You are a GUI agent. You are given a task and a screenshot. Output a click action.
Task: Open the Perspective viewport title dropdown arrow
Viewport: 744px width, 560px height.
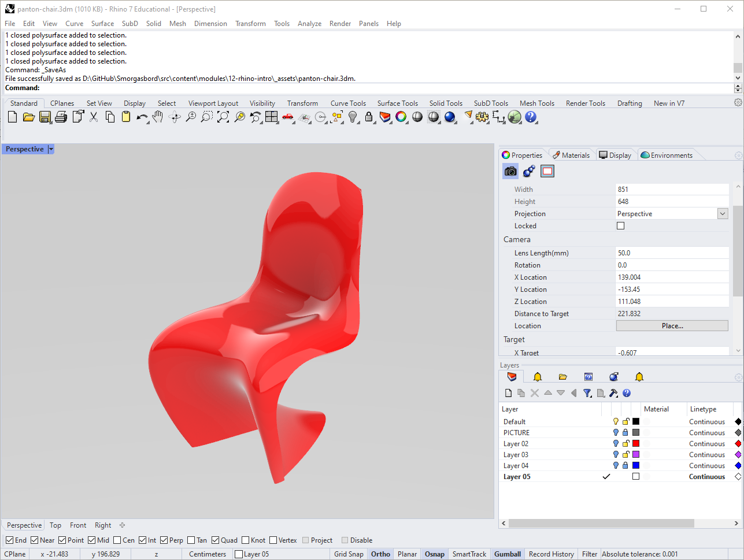pyautogui.click(x=51, y=149)
